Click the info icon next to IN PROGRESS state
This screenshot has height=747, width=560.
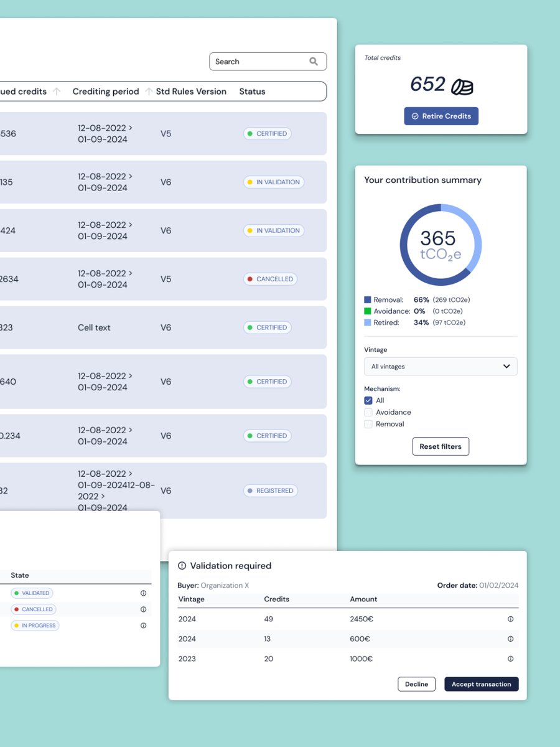pyautogui.click(x=143, y=626)
